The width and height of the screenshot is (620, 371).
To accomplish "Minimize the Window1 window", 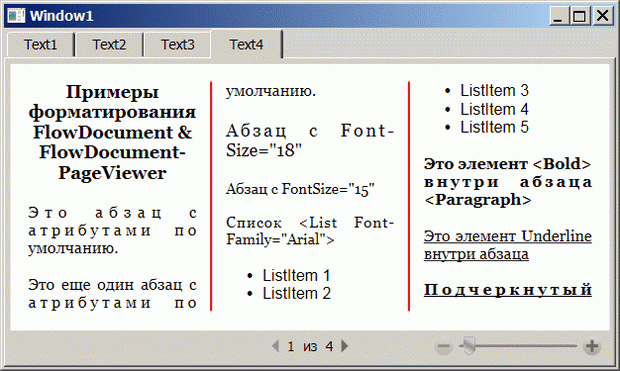I will 559,16.
